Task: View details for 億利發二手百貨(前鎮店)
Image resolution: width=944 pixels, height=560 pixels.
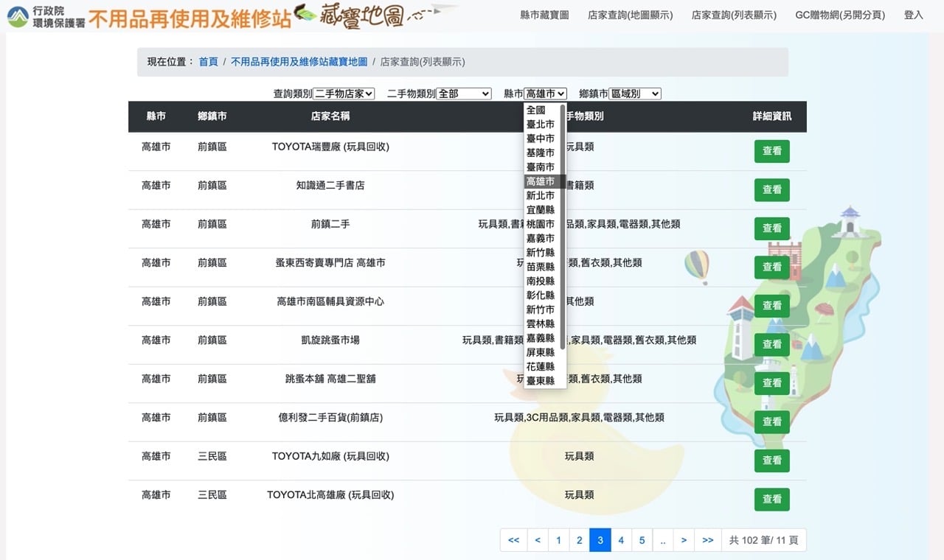Action: [772, 421]
